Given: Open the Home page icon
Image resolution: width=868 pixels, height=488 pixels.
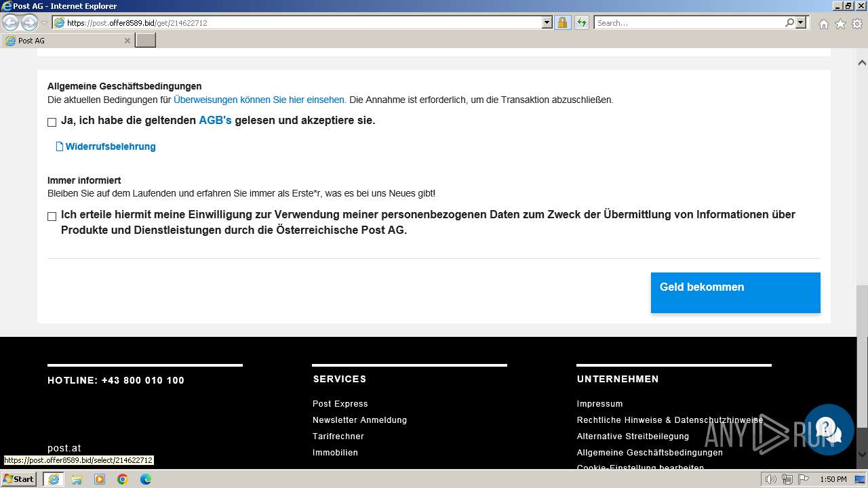Looking at the screenshot, I should [823, 24].
